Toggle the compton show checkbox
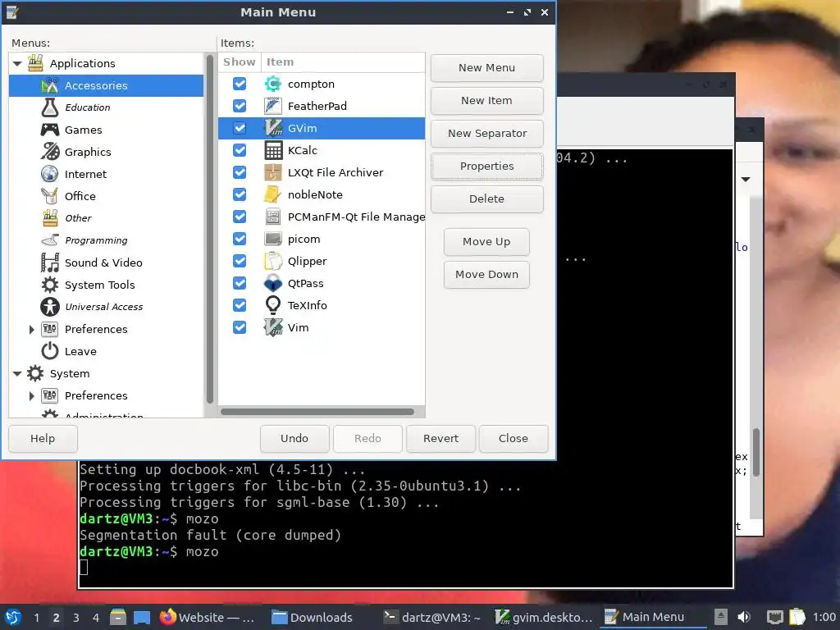 [x=240, y=84]
